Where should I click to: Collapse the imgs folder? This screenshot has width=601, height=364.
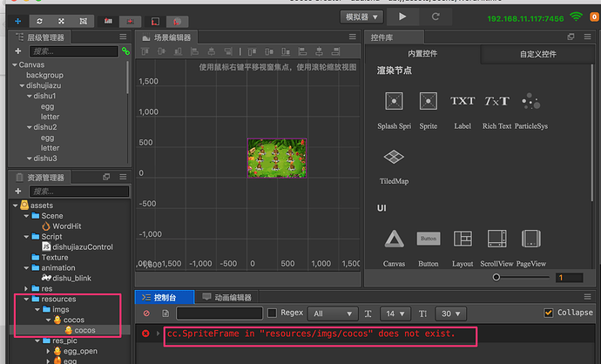(x=37, y=309)
